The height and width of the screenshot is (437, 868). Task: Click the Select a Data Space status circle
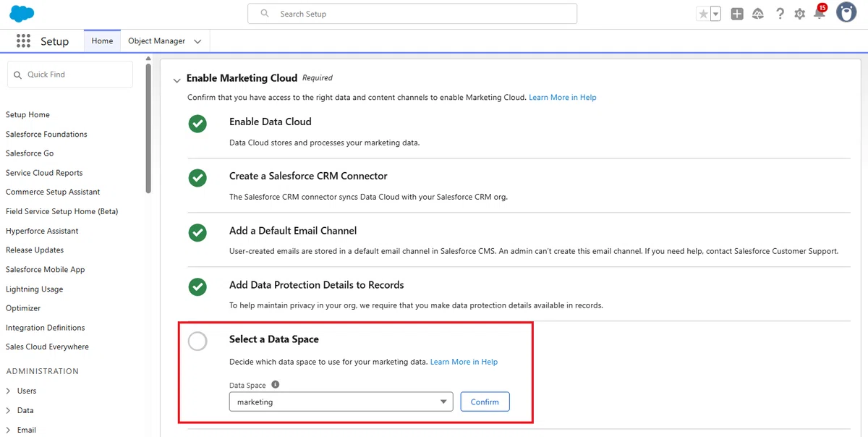(x=197, y=341)
